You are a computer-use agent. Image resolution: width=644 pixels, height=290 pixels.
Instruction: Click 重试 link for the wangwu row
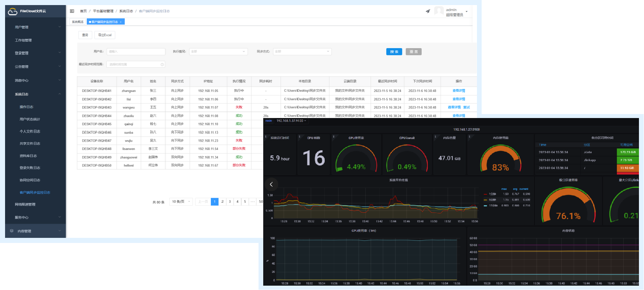pyautogui.click(x=466, y=107)
